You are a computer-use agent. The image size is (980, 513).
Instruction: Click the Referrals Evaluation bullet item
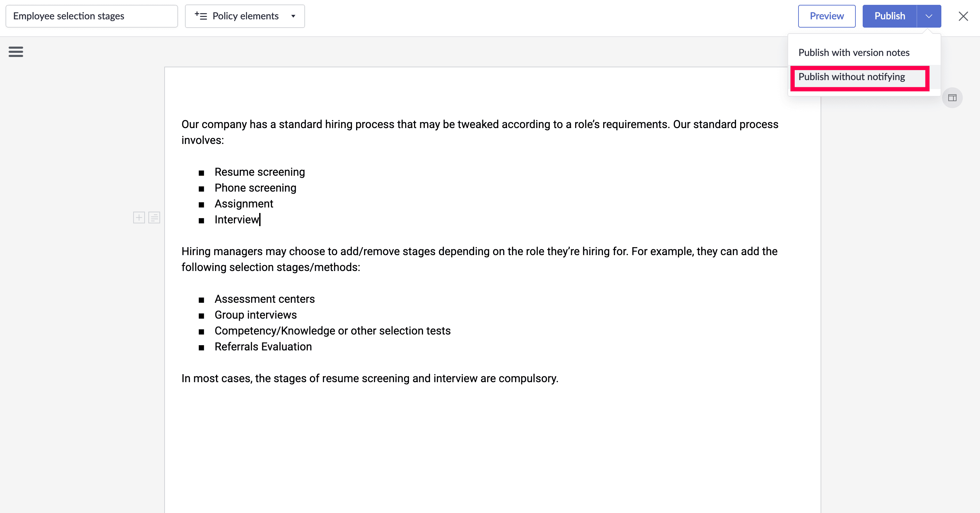(263, 347)
